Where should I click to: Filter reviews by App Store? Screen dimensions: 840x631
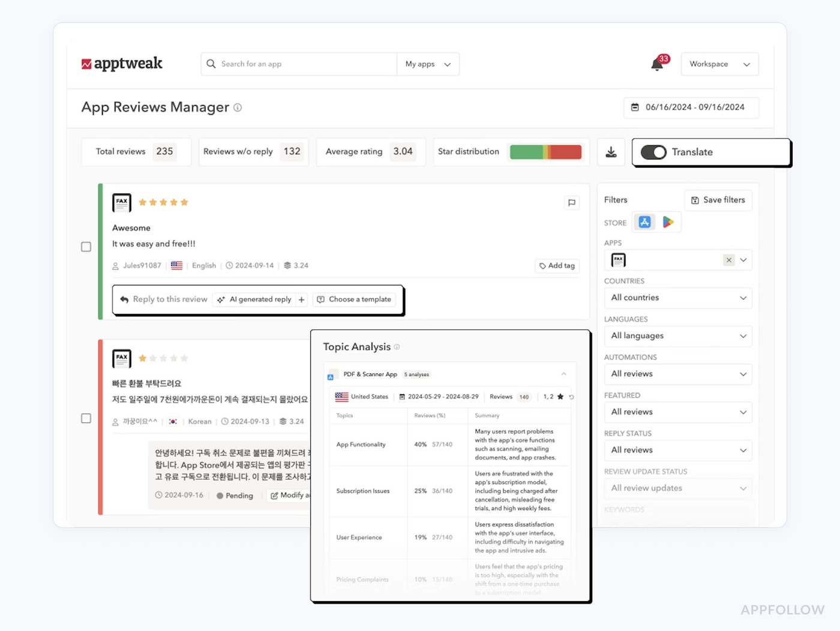click(644, 221)
